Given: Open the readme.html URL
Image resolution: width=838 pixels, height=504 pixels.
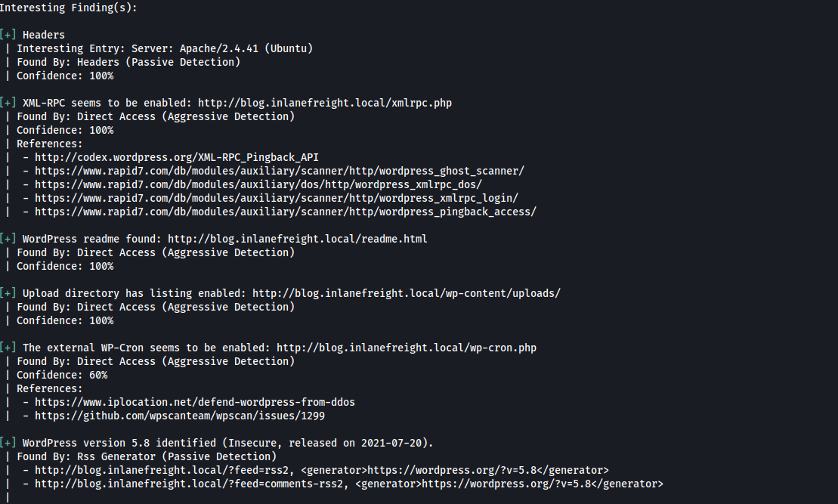Looking at the screenshot, I should (x=298, y=239).
